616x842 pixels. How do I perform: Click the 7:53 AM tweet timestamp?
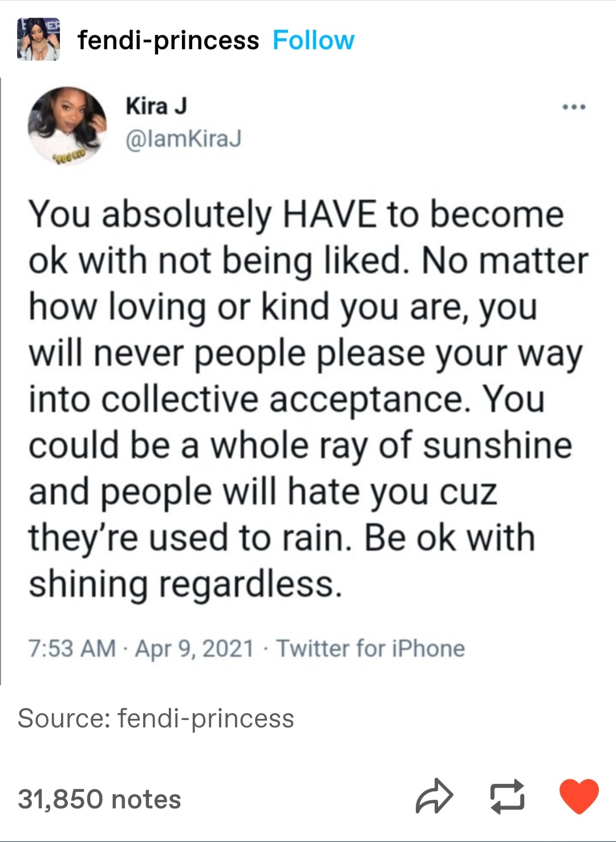tap(72, 649)
